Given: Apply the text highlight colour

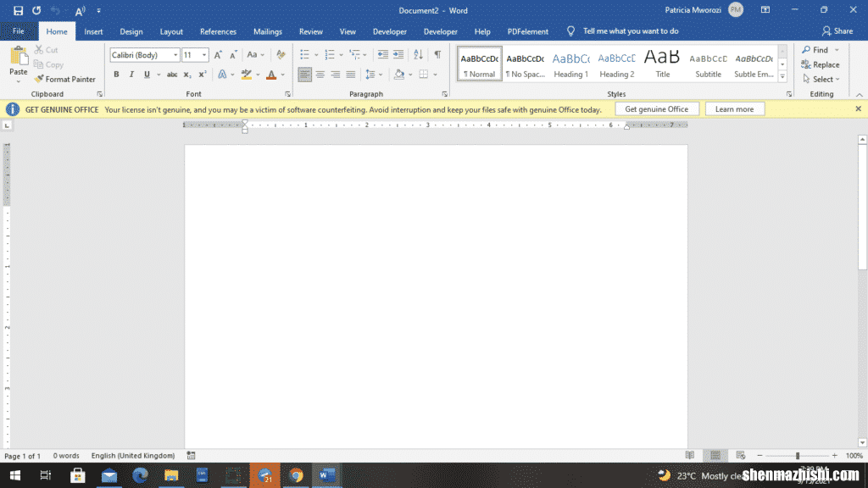Looking at the screenshot, I should (x=247, y=75).
